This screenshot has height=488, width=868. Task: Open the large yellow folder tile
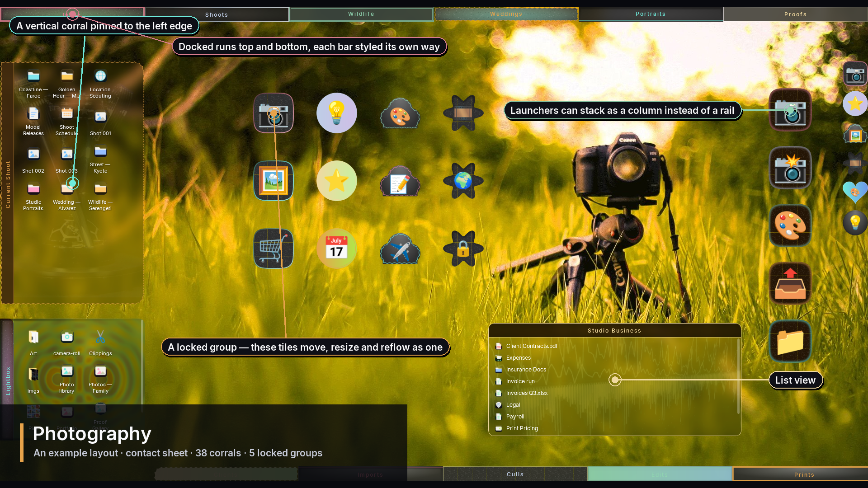790,341
